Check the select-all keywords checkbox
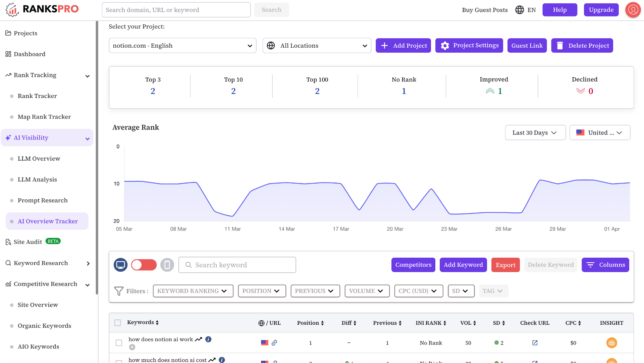The height and width of the screenshot is (363, 644). coord(117,323)
